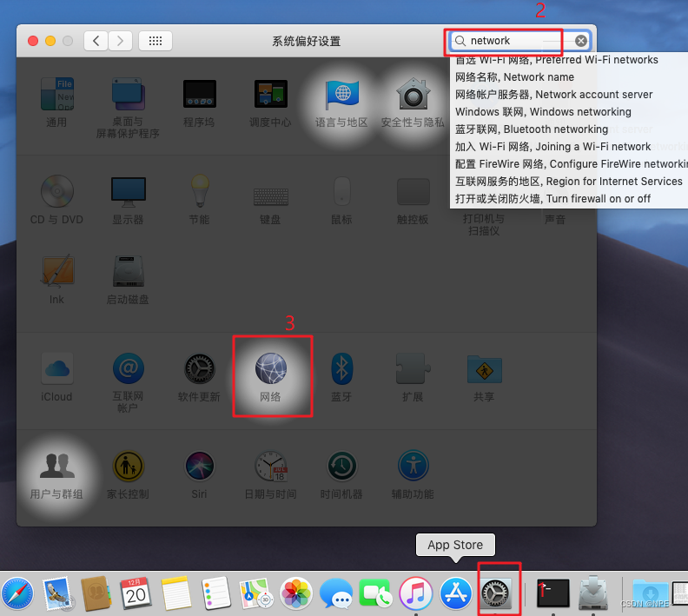Open FaceTime from the Dock
Screen dimensions: 688x616
(376, 593)
